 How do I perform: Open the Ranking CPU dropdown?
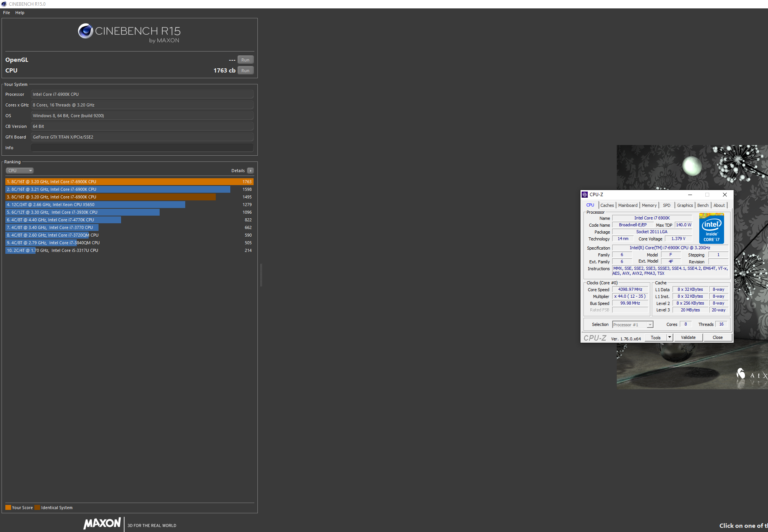coord(20,171)
